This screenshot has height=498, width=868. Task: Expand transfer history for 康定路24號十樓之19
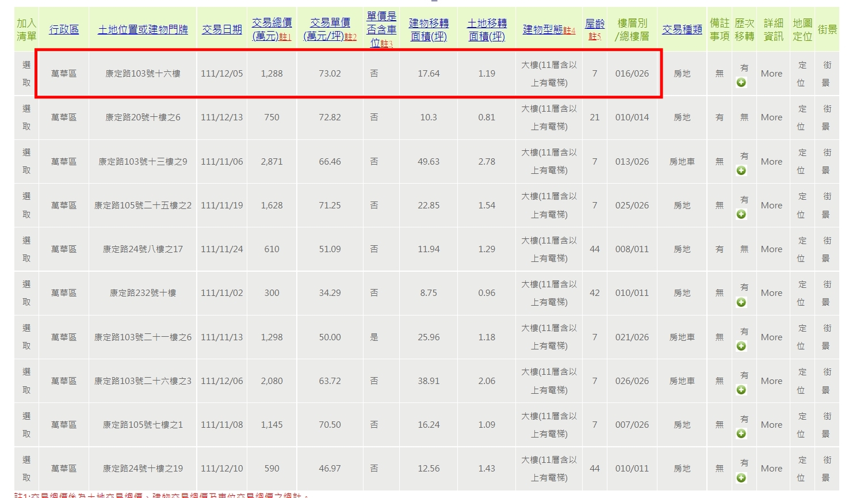(741, 478)
